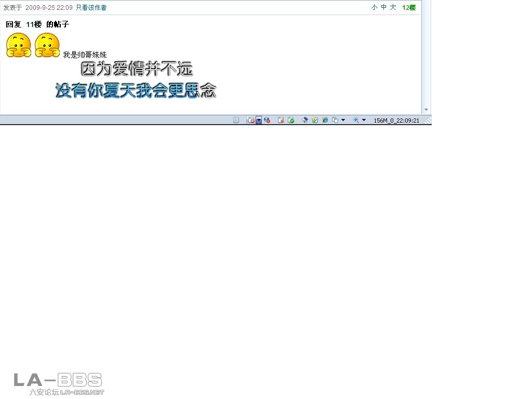This screenshot has height=399, width=532.
Task: Click the 12楼 floor number link
Action: [409, 7]
